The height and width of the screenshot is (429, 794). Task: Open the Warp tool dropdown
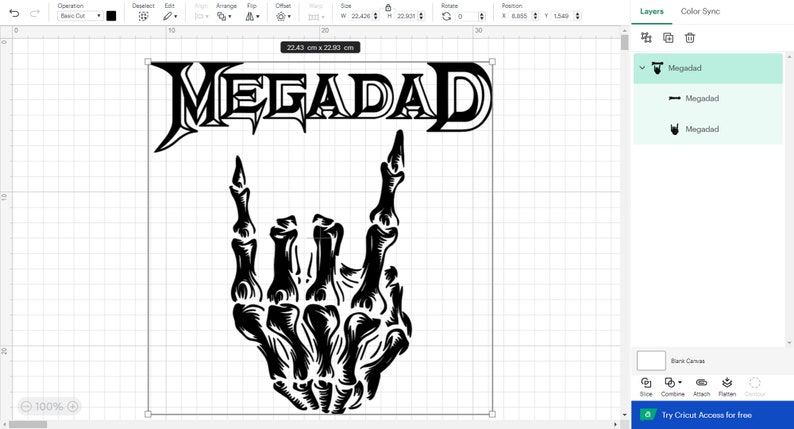click(x=316, y=17)
